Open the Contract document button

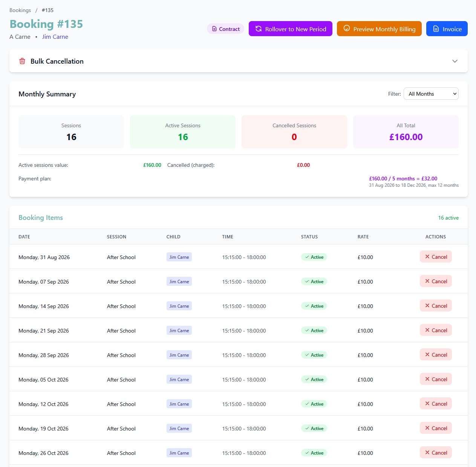click(225, 29)
